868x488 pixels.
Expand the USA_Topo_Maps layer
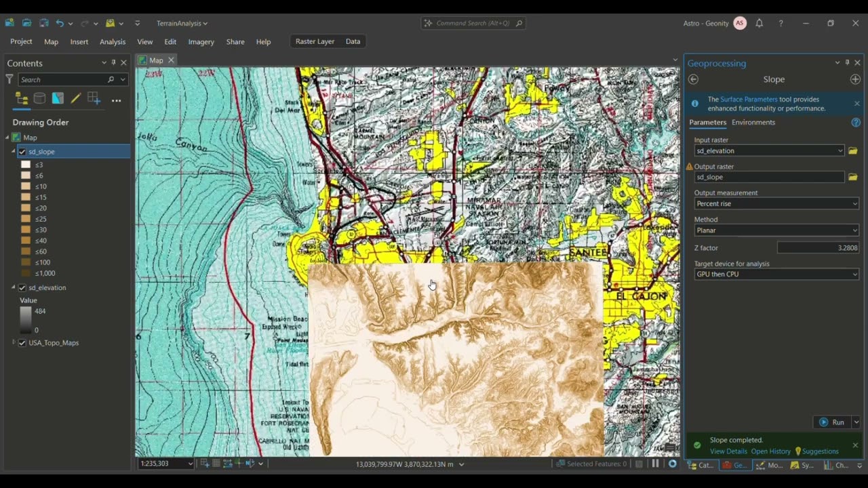[14, 343]
